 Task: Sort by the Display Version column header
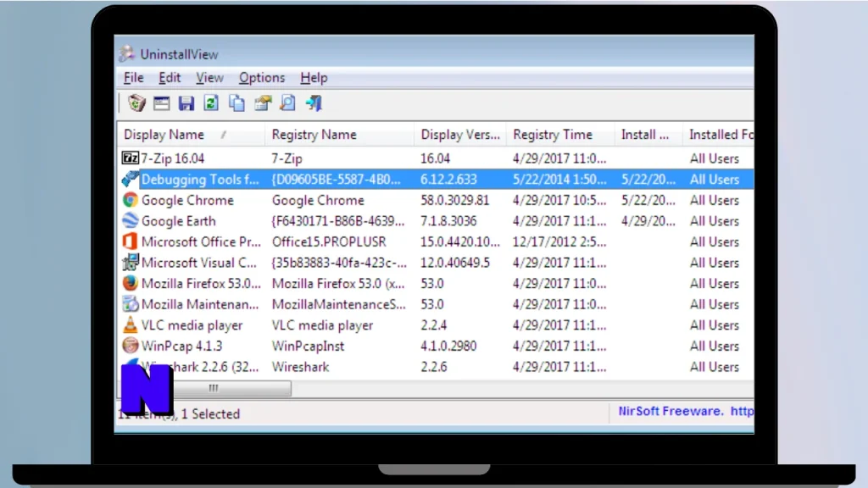click(460, 135)
